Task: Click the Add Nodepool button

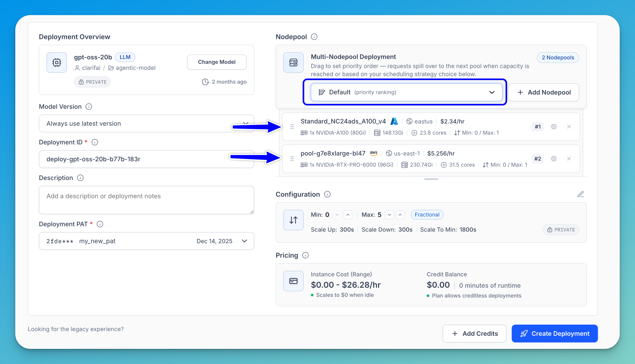Action: click(x=543, y=92)
